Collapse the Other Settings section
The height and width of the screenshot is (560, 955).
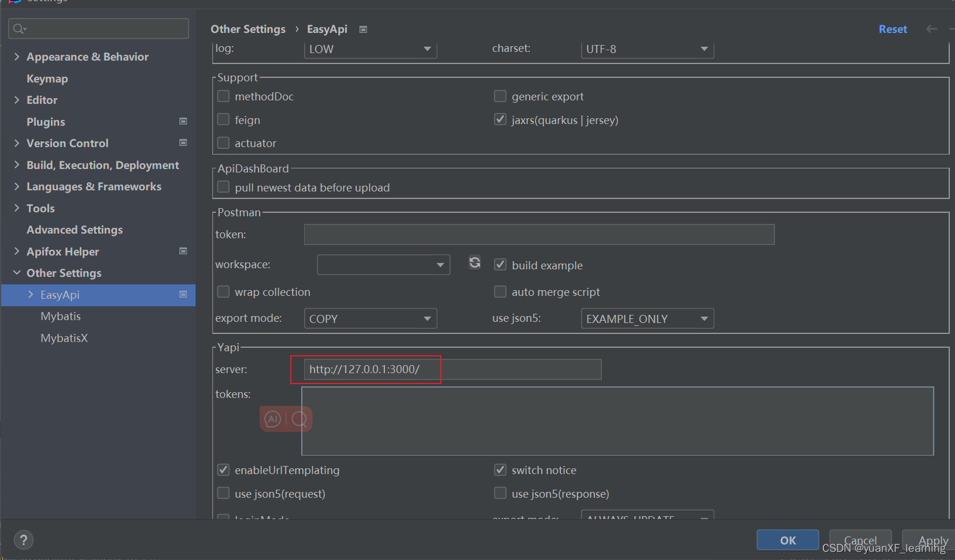[17, 273]
